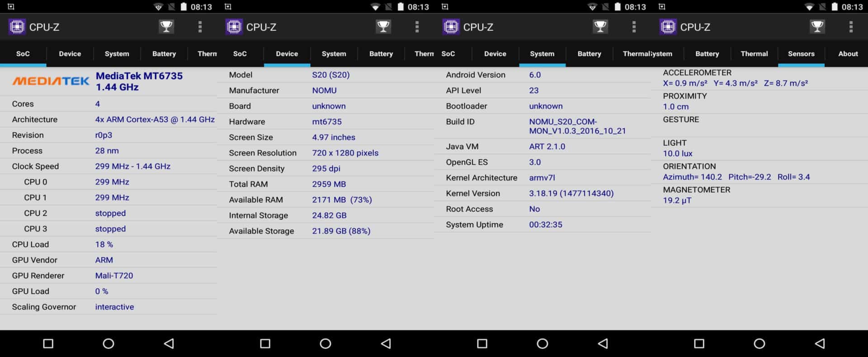Tap the GPU Renderer value Mali-T720
Screen dimensions: 868x357
coord(114,276)
